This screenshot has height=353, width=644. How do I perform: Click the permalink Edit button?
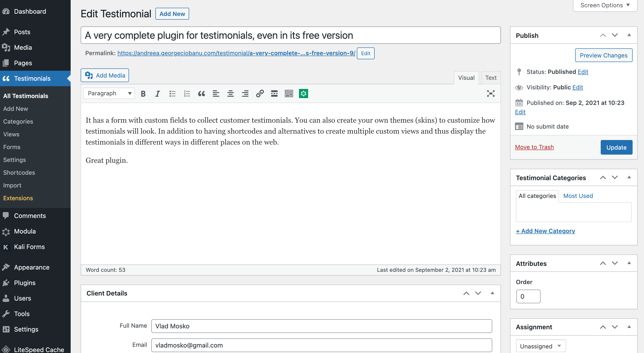365,53
